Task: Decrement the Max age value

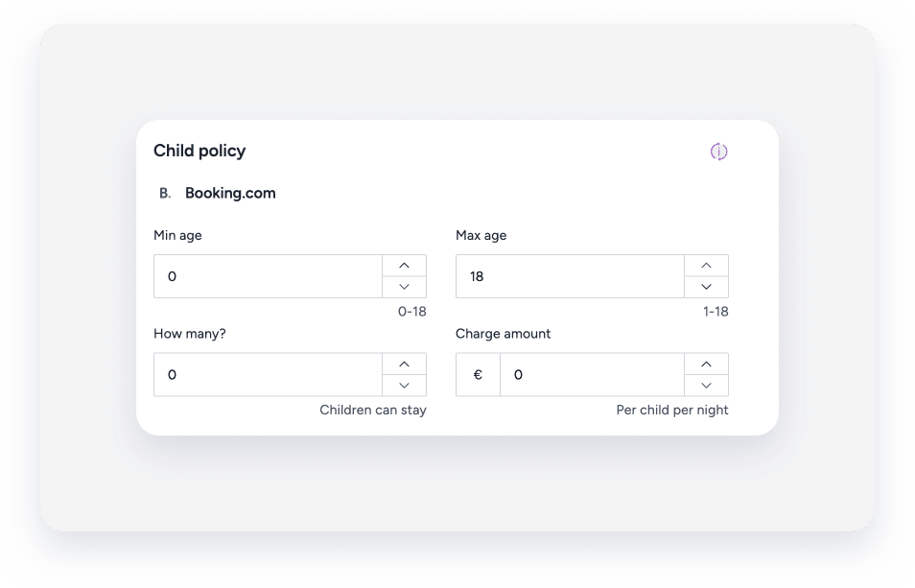Action: (x=706, y=287)
